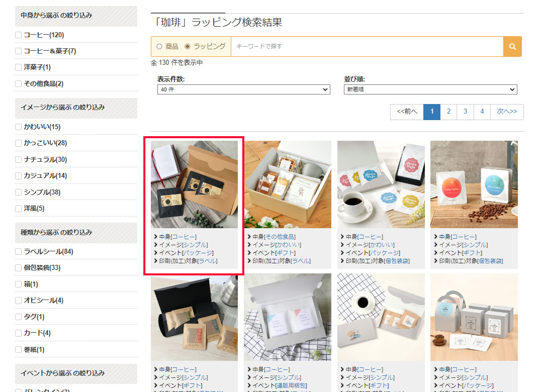The height and width of the screenshot is (392, 543).
Task: Click the ラベル link under the kraft box card
Action: 208,261
